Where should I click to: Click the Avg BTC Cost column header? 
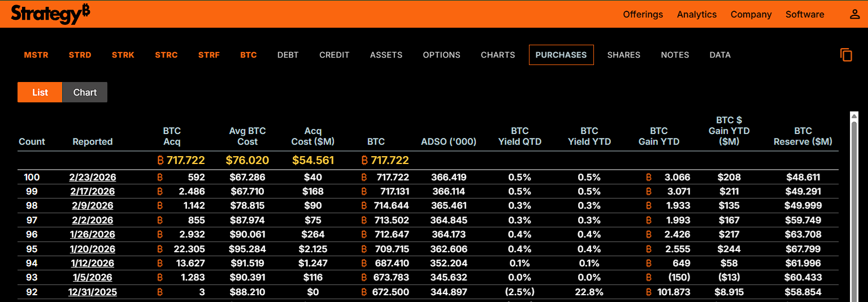click(x=247, y=136)
